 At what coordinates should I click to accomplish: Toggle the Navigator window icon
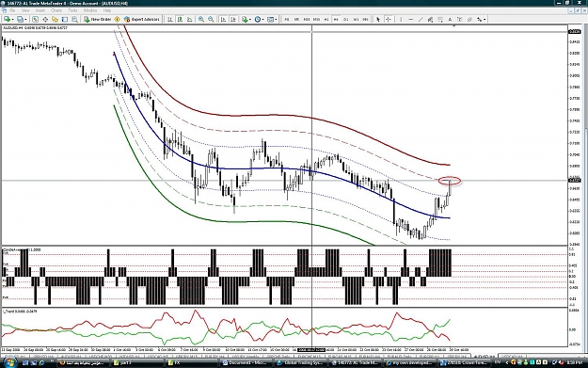(55, 19)
